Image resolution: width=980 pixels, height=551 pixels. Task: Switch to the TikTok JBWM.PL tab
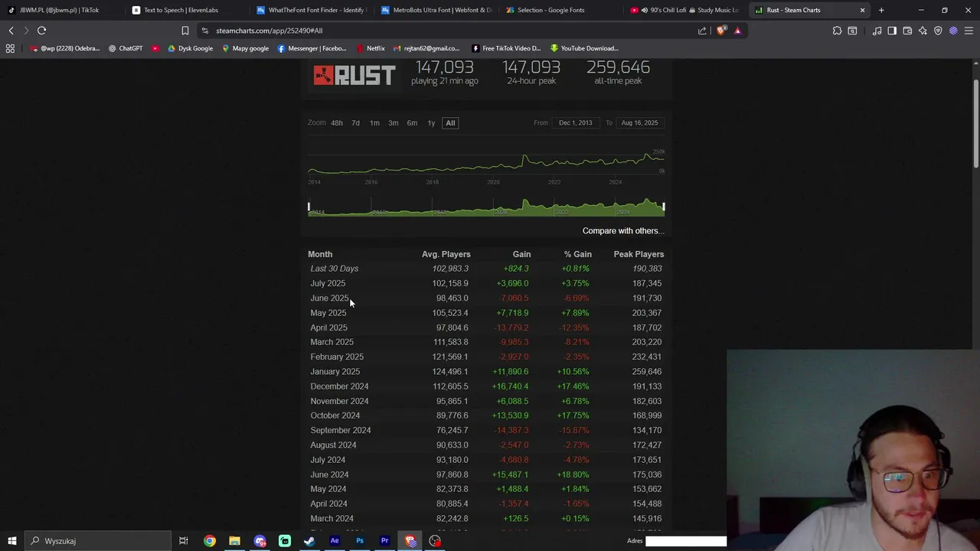(x=60, y=10)
